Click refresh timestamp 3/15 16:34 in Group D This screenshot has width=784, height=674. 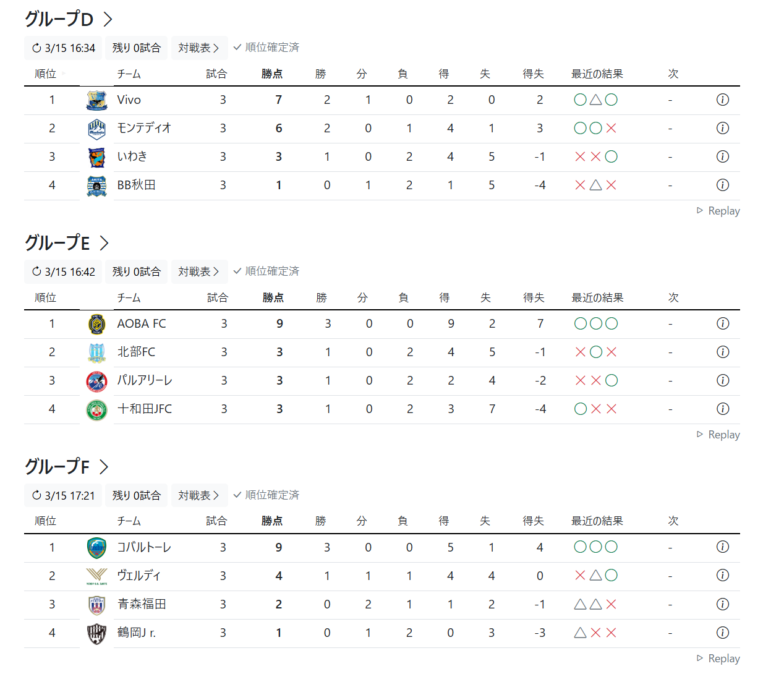tap(63, 48)
